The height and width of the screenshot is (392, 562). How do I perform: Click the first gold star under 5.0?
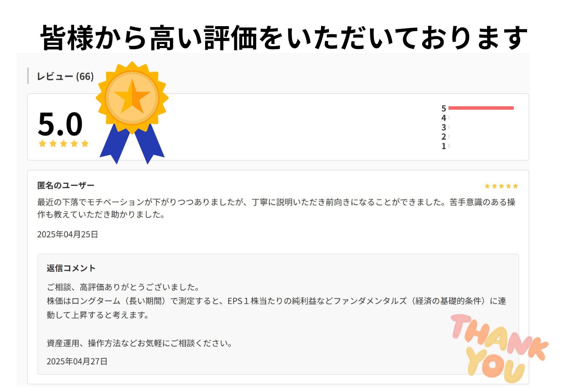click(x=42, y=143)
